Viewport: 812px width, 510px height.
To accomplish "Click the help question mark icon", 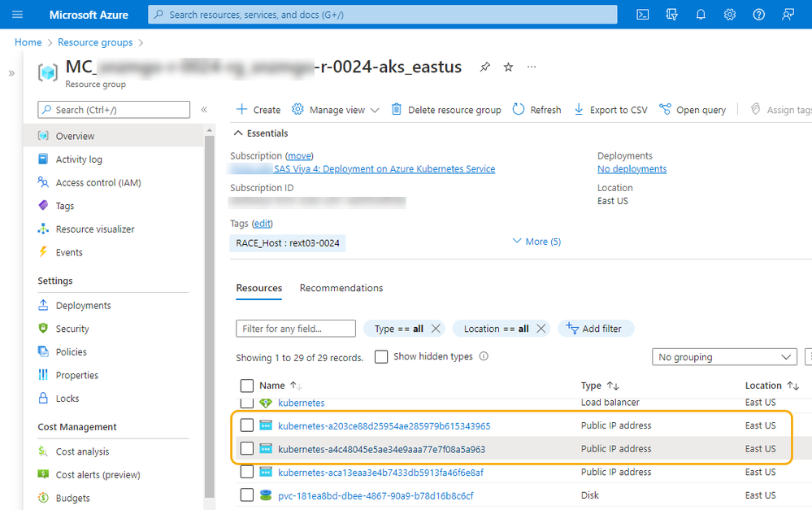I will coord(759,15).
